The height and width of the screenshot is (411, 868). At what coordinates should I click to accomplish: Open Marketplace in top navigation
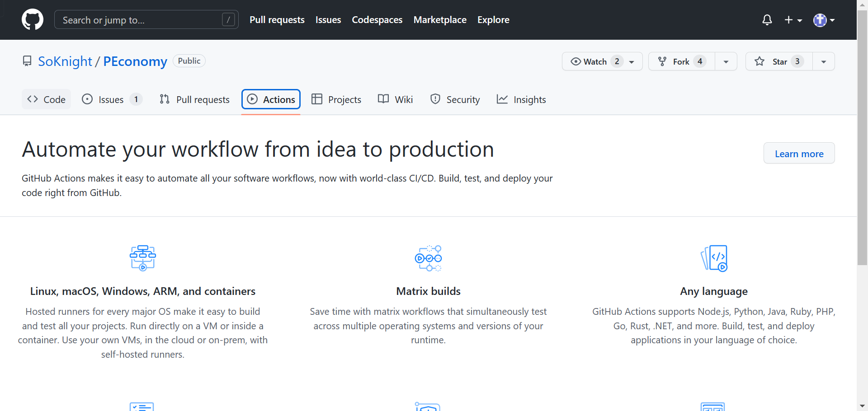pyautogui.click(x=440, y=20)
